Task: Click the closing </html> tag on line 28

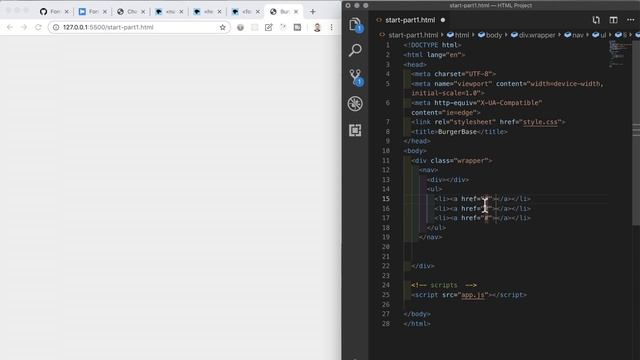Action: coord(417,324)
